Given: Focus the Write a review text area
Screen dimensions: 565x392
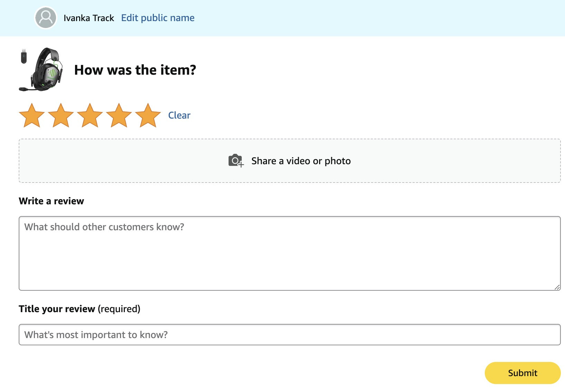Looking at the screenshot, I should tap(290, 253).
